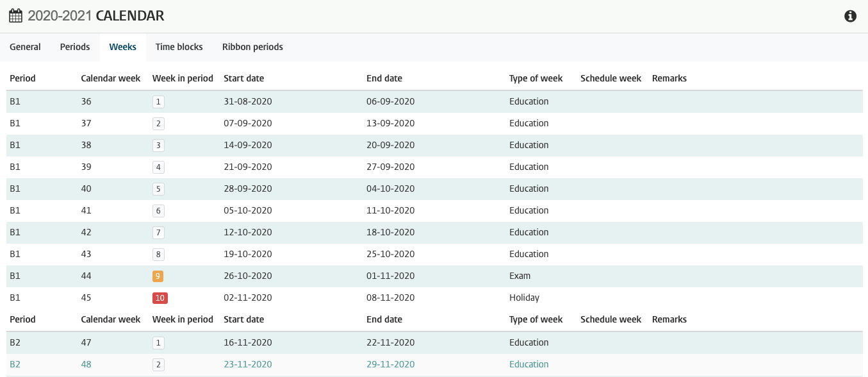The width and height of the screenshot is (868, 377).
Task: Click Education in the week 40 row
Action: pos(529,188)
